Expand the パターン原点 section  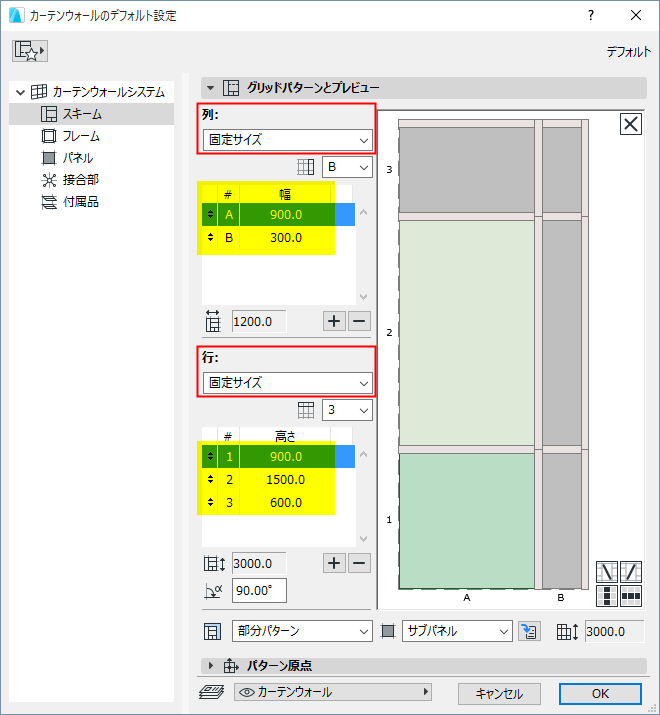click(211, 666)
